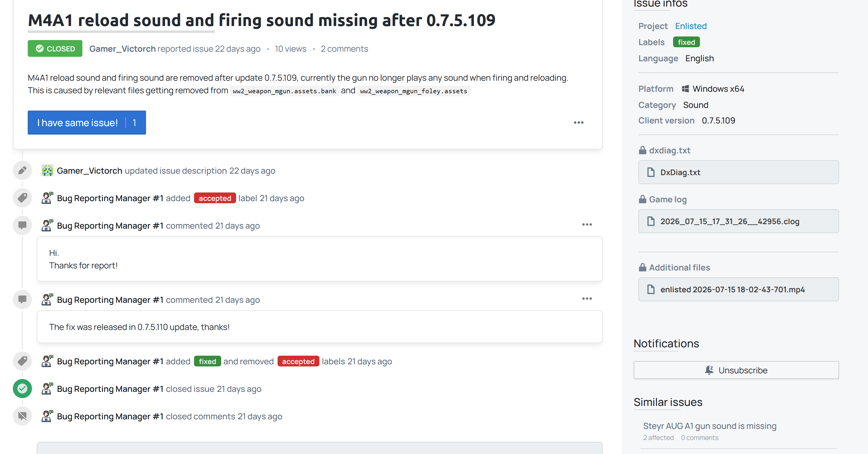Click the 'I have same issue!' button
This screenshot has height=454, width=868.
pos(87,123)
